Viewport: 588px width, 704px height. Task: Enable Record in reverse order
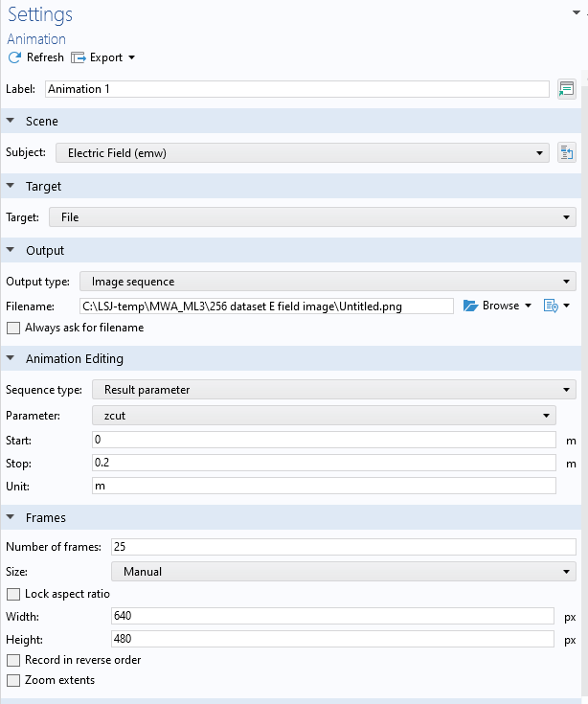pos(13,660)
